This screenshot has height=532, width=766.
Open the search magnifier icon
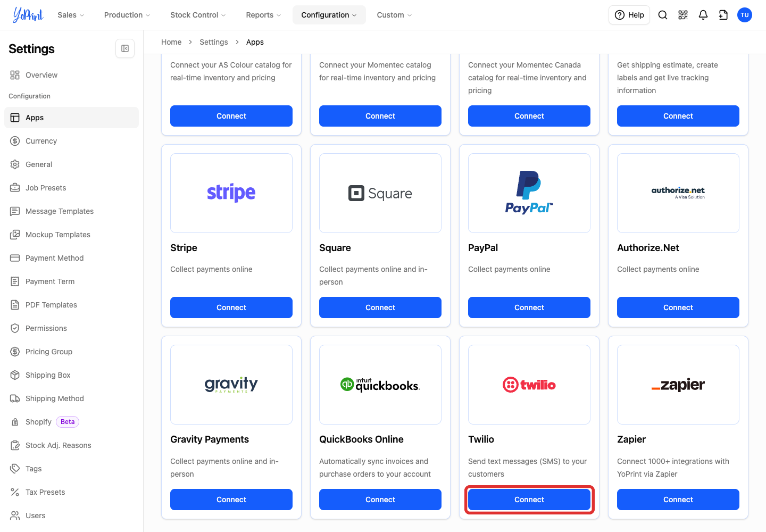pos(663,15)
